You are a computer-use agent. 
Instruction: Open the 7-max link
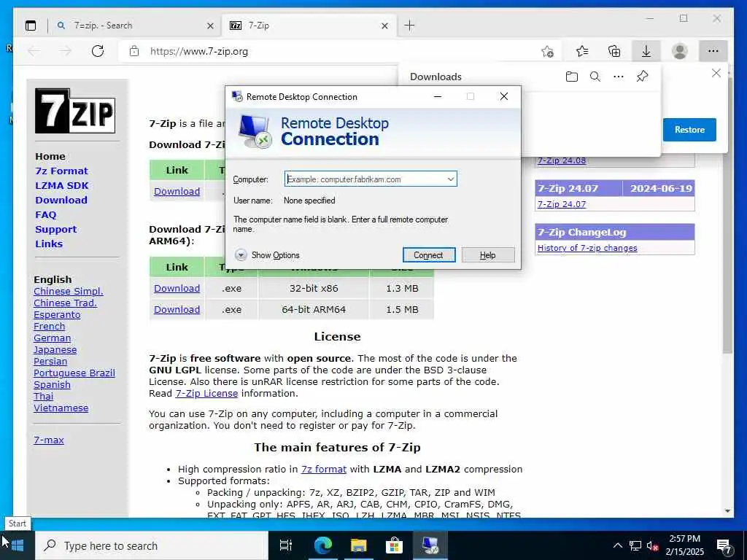coord(49,440)
